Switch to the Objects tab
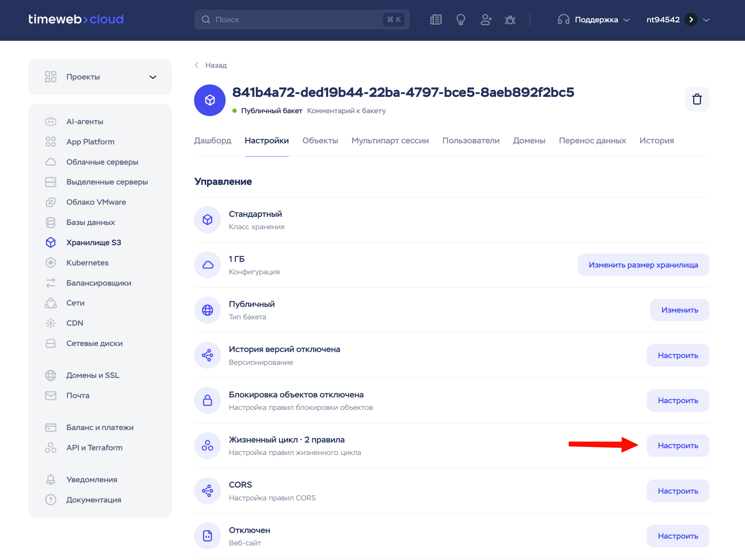 tap(320, 141)
